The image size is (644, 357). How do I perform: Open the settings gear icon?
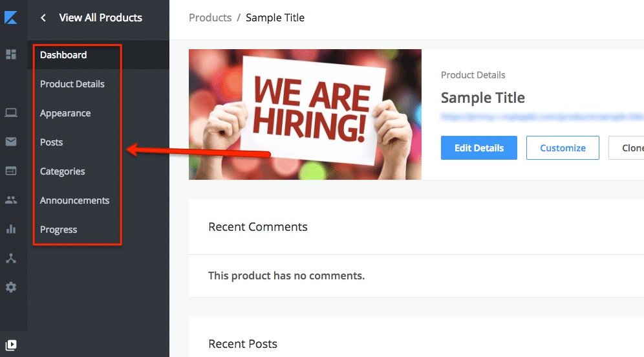point(11,287)
